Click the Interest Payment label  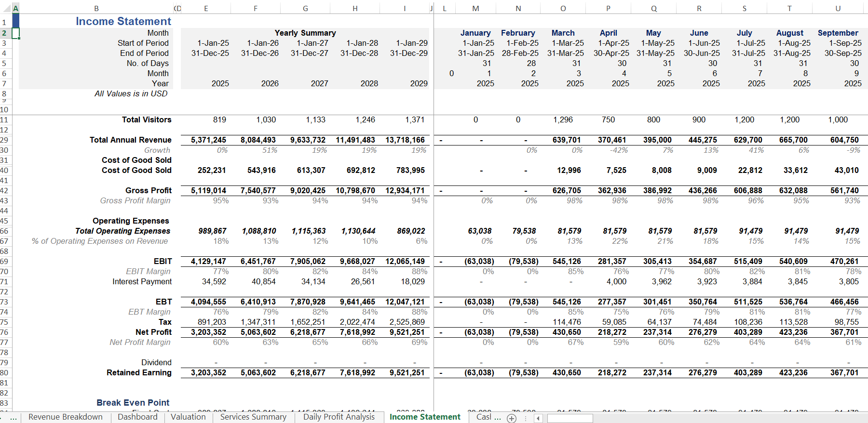click(x=142, y=281)
